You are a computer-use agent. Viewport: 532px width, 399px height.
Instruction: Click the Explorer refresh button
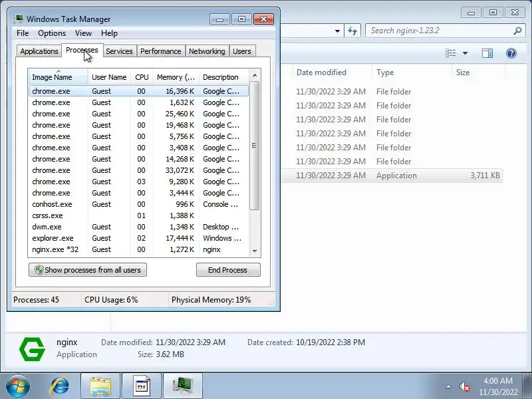point(352,31)
